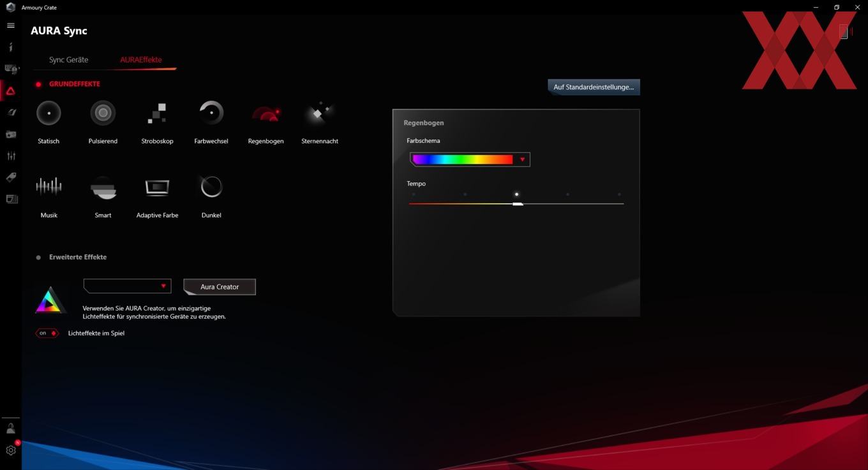
Task: Click the Lichteffekte im Spiel label
Action: [96, 333]
